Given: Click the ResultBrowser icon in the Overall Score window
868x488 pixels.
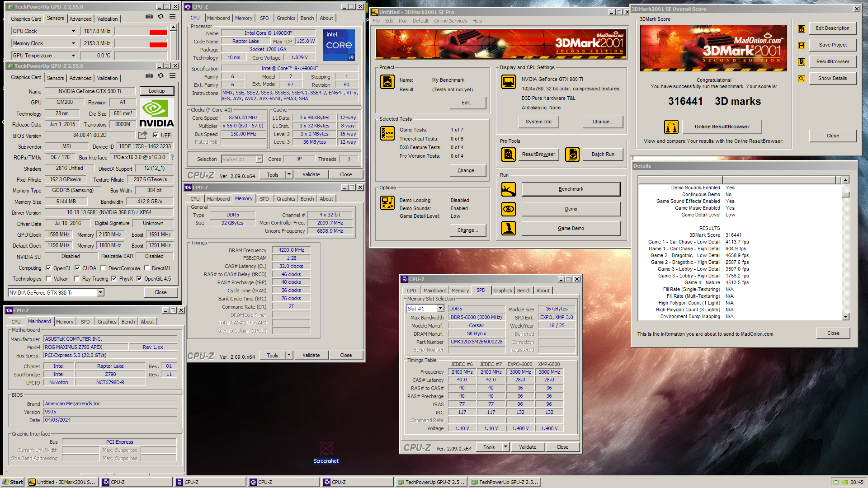Looking at the screenshot, I should click(x=802, y=62).
